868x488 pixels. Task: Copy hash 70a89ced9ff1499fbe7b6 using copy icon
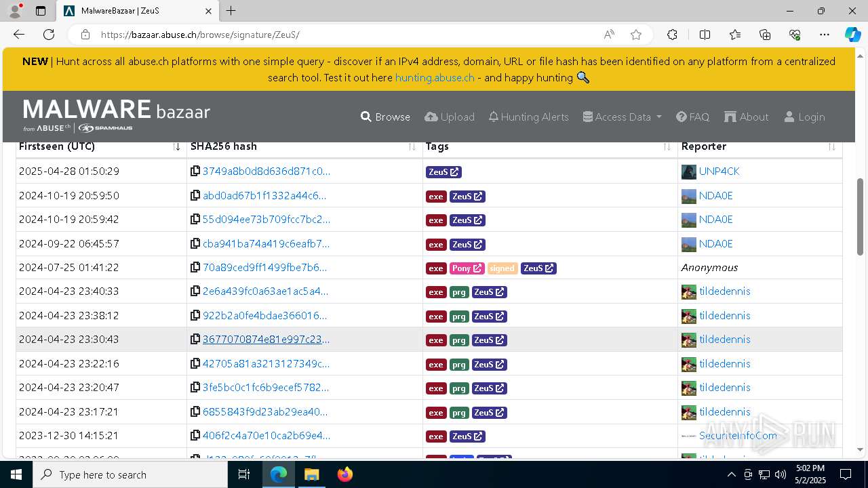[x=195, y=268]
